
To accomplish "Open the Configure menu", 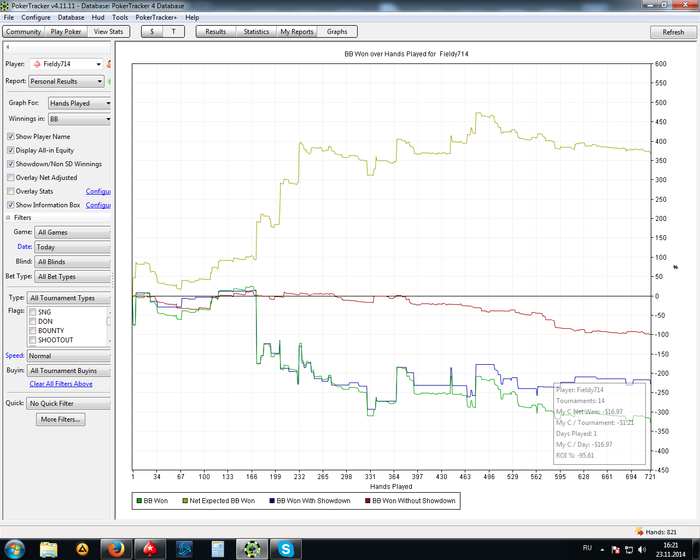I will tap(36, 17).
